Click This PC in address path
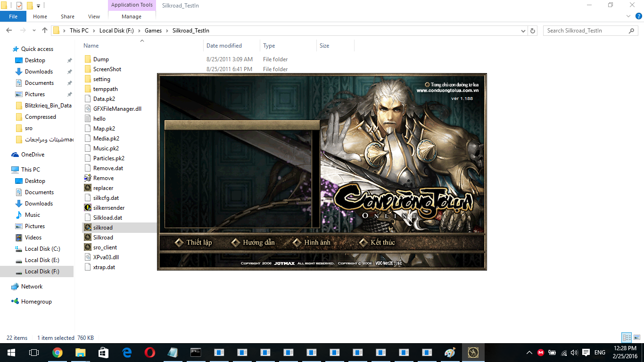The height and width of the screenshot is (362, 644). pyautogui.click(x=79, y=31)
